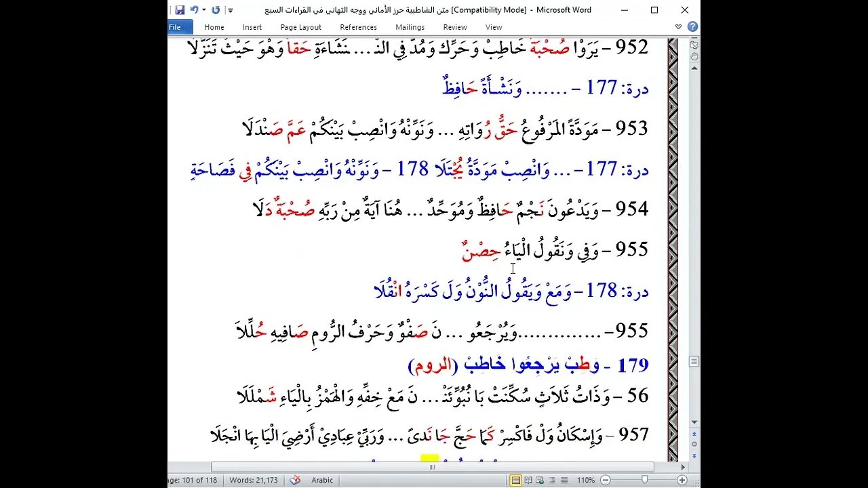The image size is (868, 488).
Task: Undo the last action
Action: tap(194, 10)
